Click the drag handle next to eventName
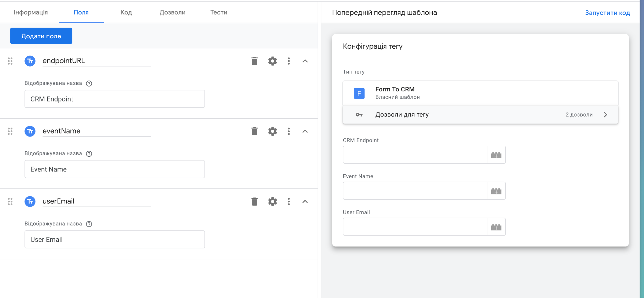Screen dimensions: 644x298 click(10, 131)
